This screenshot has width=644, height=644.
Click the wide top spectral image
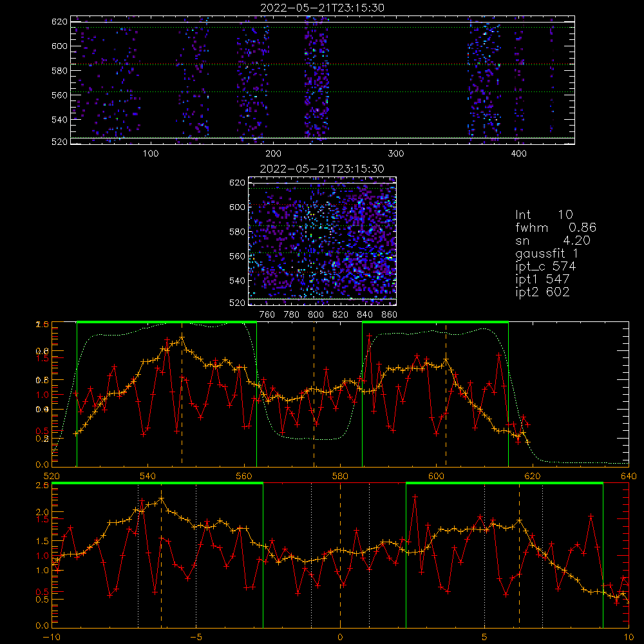[323, 80]
